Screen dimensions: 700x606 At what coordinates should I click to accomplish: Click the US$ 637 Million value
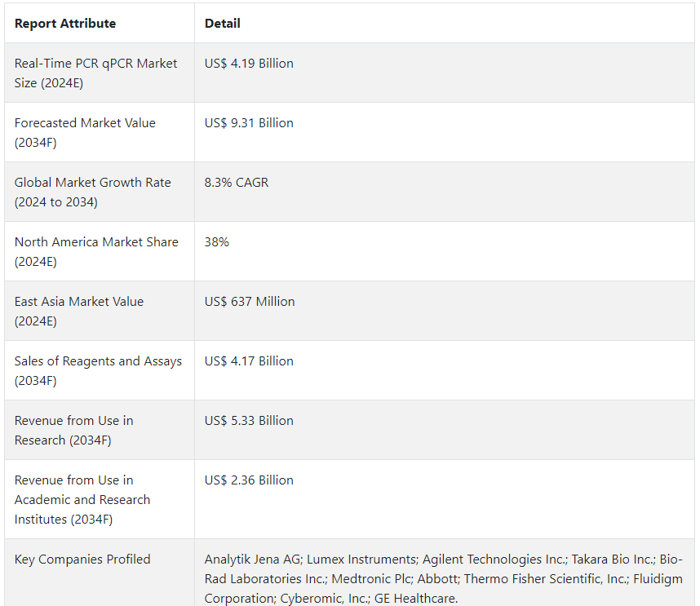[250, 302]
